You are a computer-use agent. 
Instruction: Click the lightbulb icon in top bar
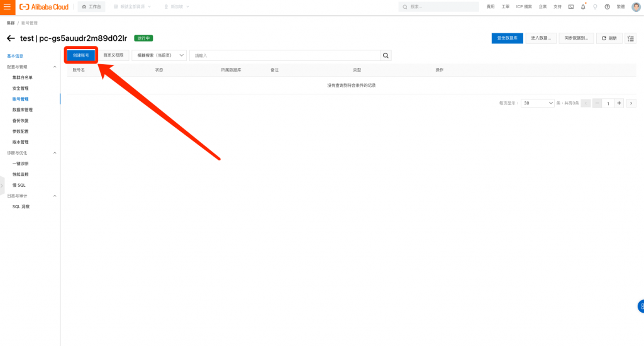point(595,6)
